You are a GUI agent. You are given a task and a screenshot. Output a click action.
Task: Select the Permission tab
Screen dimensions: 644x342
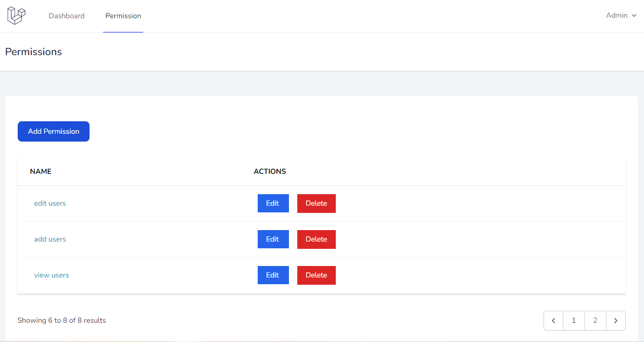tap(123, 16)
